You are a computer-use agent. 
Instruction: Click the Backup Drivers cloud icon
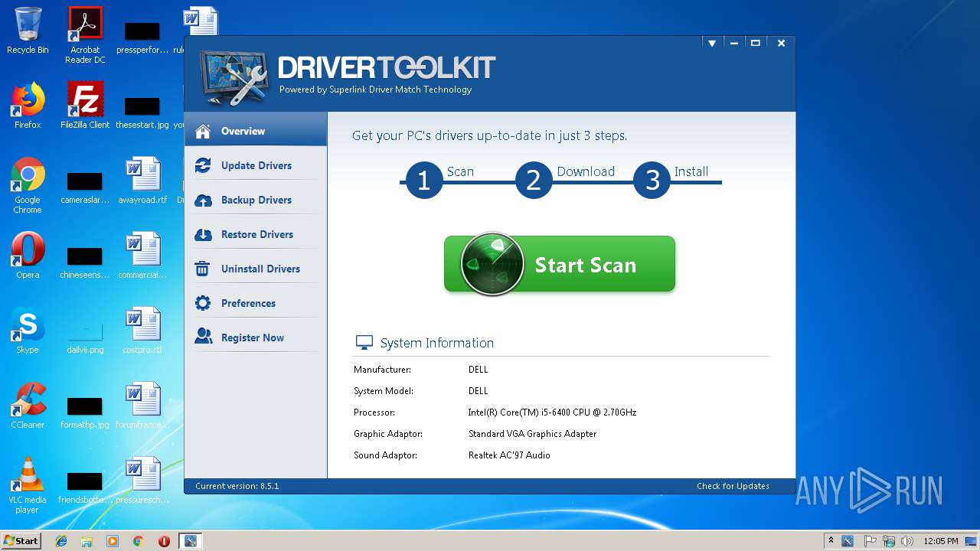coord(203,201)
